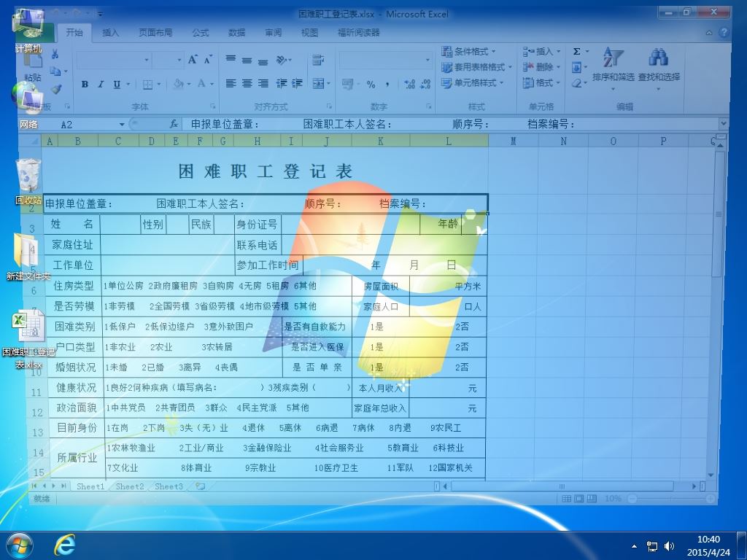The image size is (747, 560).
Task: Toggle Bold formatting
Action: point(85,85)
